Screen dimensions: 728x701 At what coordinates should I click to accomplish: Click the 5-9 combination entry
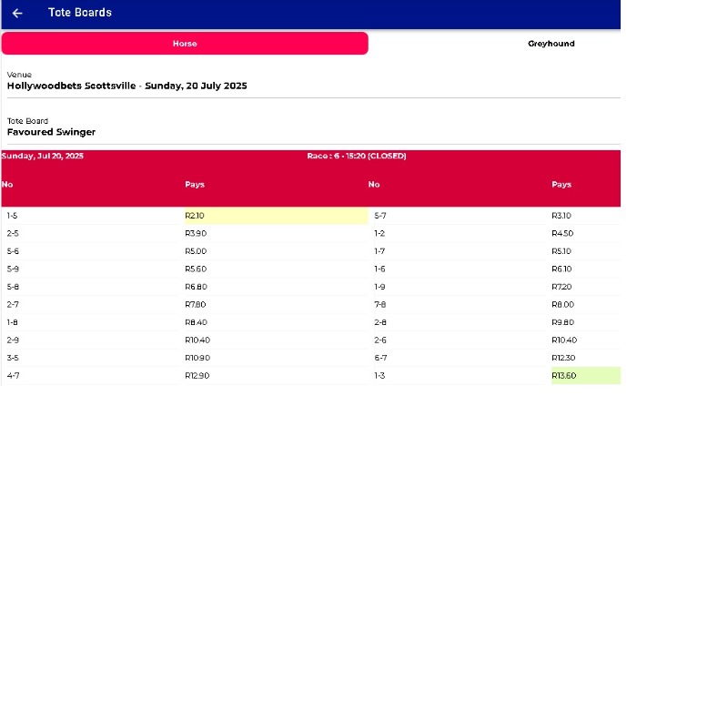coord(13,269)
